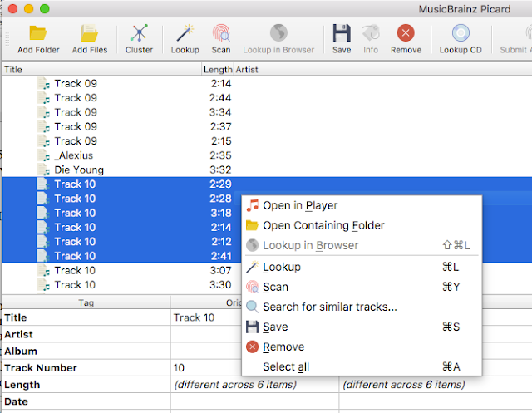Choose Lookup in Browser in context menu
The image size is (532, 413).
362,245
